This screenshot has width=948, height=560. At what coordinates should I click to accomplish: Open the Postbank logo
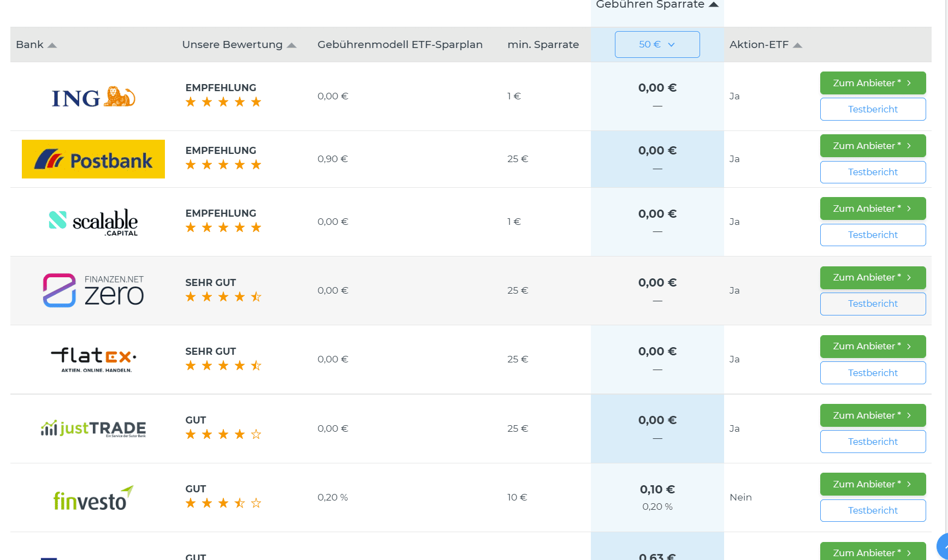point(93,159)
